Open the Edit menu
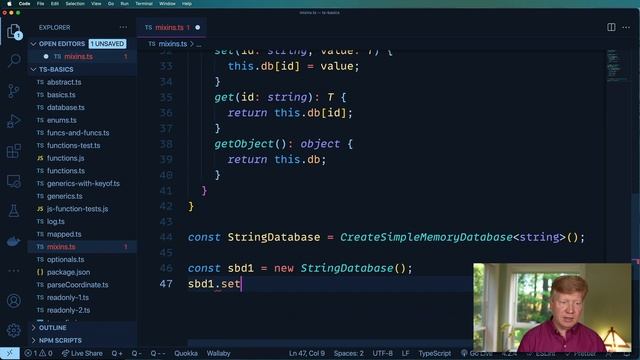The width and height of the screenshot is (640, 360). [55, 4]
